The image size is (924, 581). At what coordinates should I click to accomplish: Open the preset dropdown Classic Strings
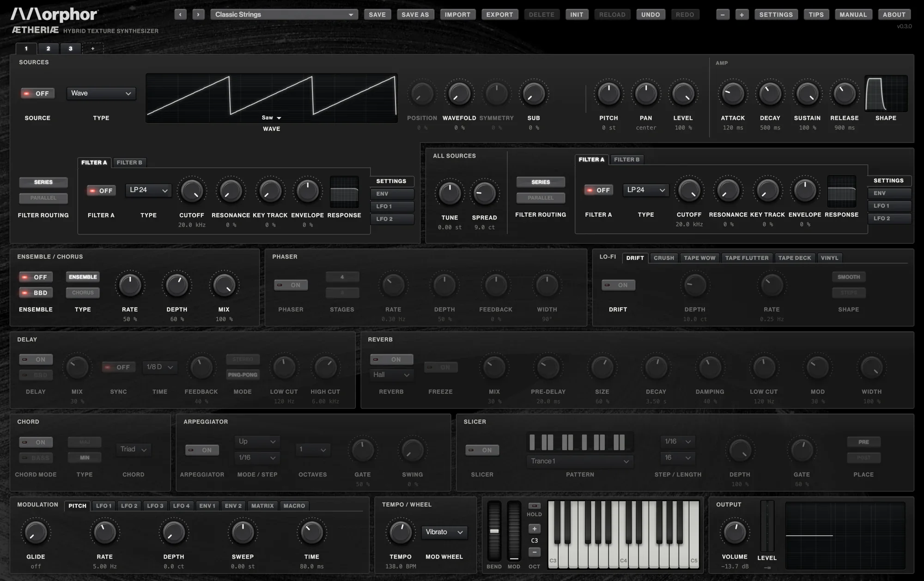(x=284, y=14)
